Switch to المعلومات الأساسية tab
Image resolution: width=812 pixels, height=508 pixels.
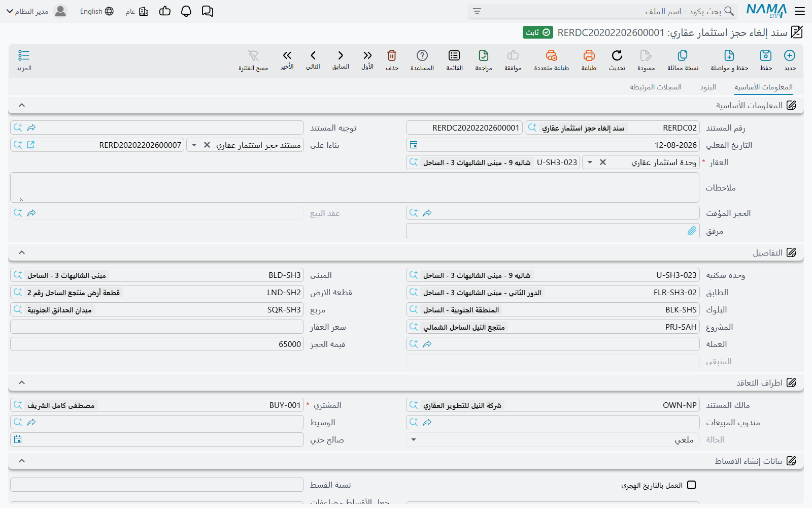763,87
